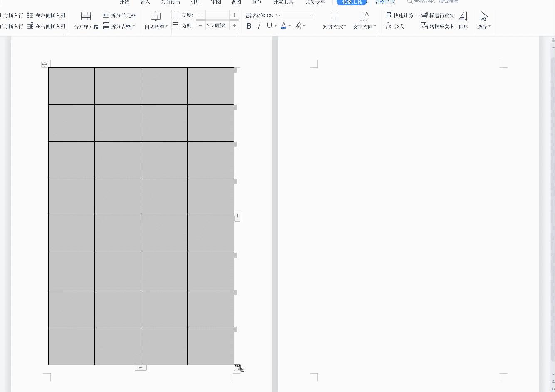
Task: Click the add row button below table
Action: tap(141, 368)
